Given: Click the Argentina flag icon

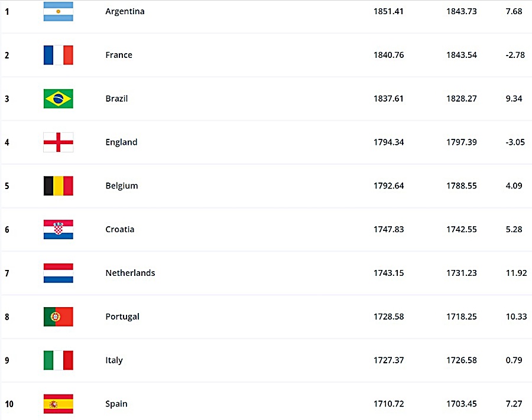Looking at the screenshot, I should [x=59, y=12].
